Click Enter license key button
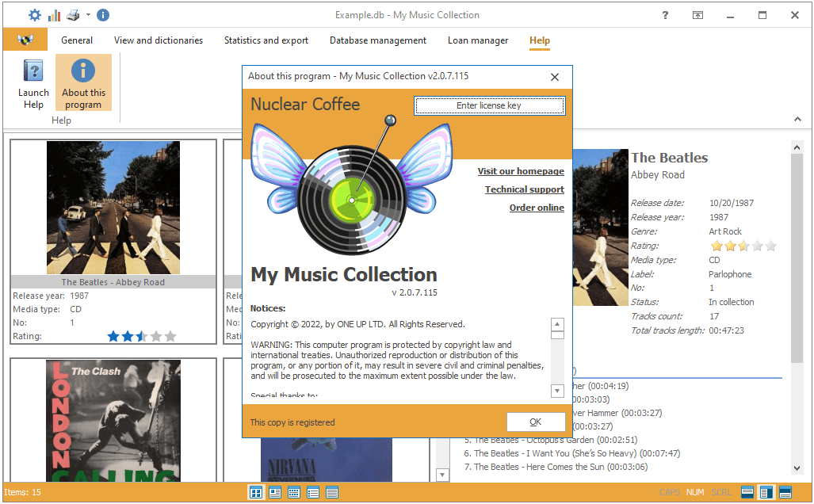The width and height of the screenshot is (814, 504). click(x=489, y=105)
